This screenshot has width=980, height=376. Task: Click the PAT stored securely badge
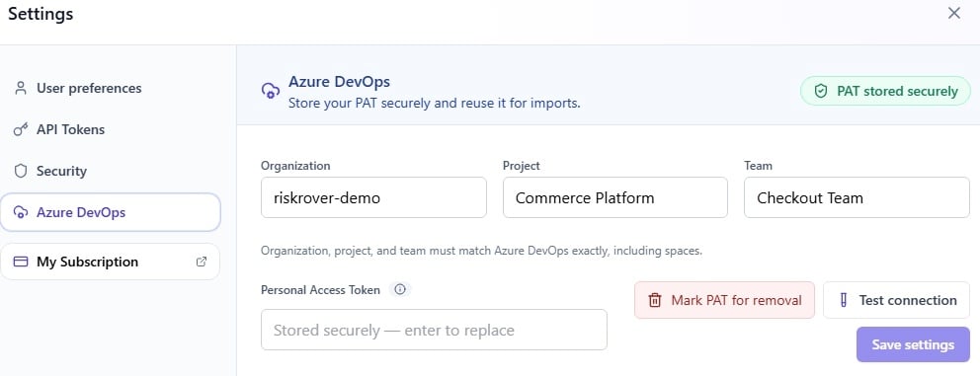click(885, 91)
